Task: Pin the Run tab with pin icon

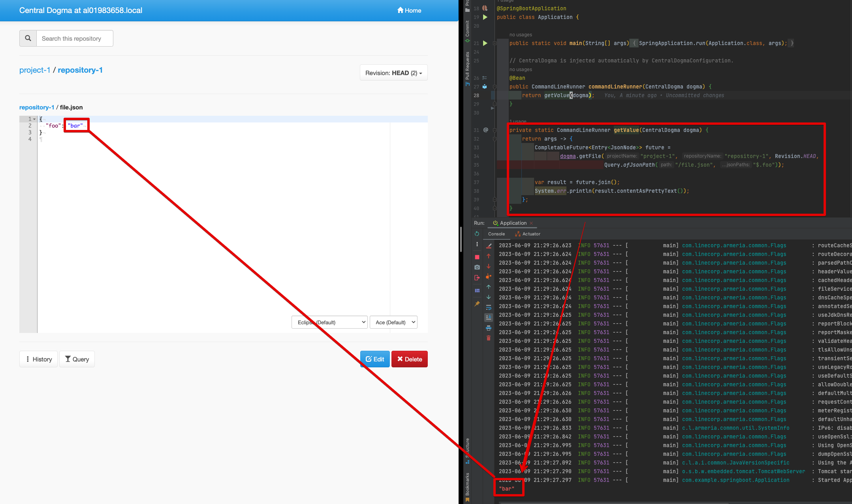Action: click(477, 304)
